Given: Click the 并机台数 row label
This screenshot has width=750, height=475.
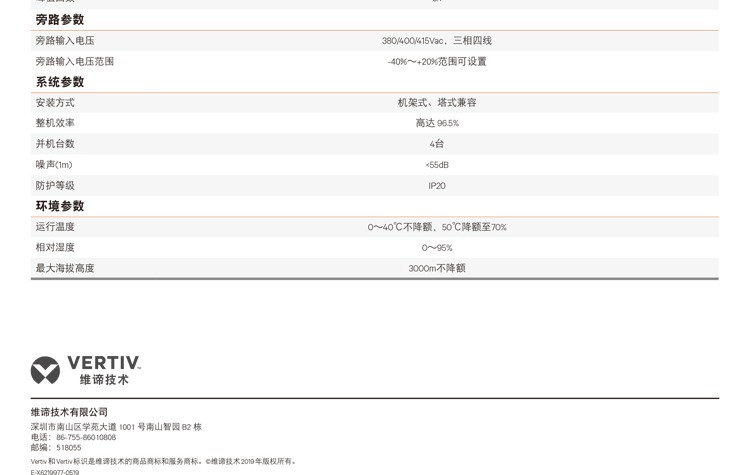Looking at the screenshot, I should [55, 144].
